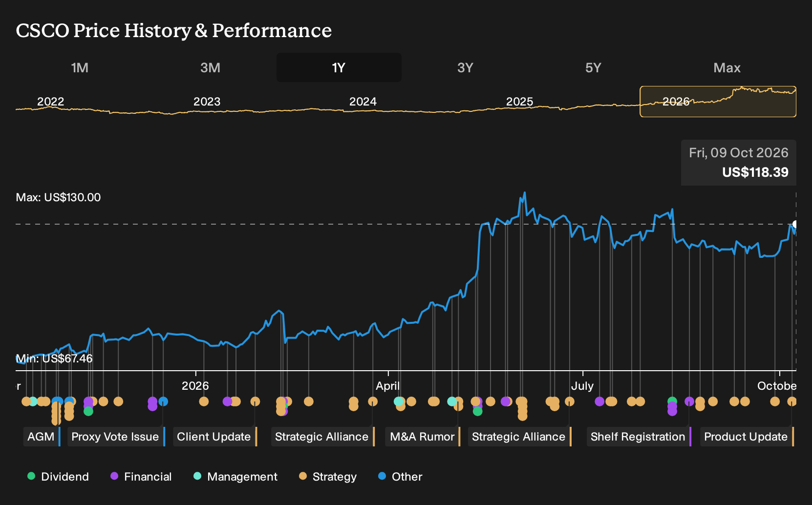Click the 2023 area of the overview timeline
Image resolution: width=812 pixels, height=505 pixels.
(207, 102)
